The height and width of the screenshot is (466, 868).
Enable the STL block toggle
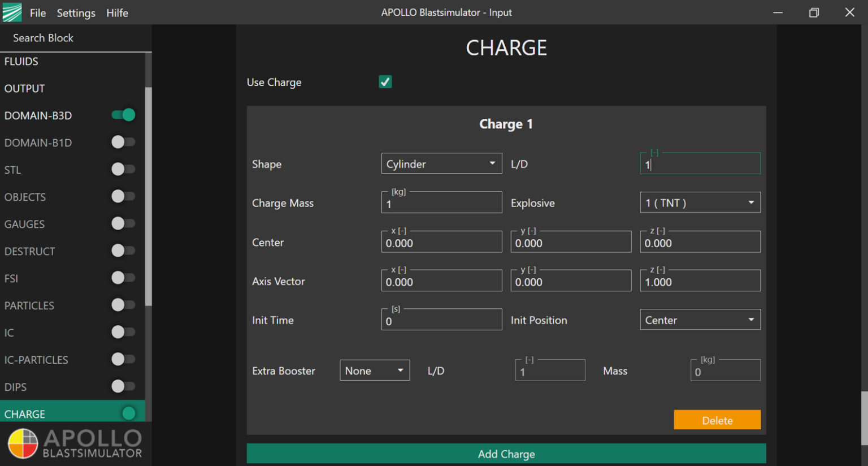coord(123,170)
